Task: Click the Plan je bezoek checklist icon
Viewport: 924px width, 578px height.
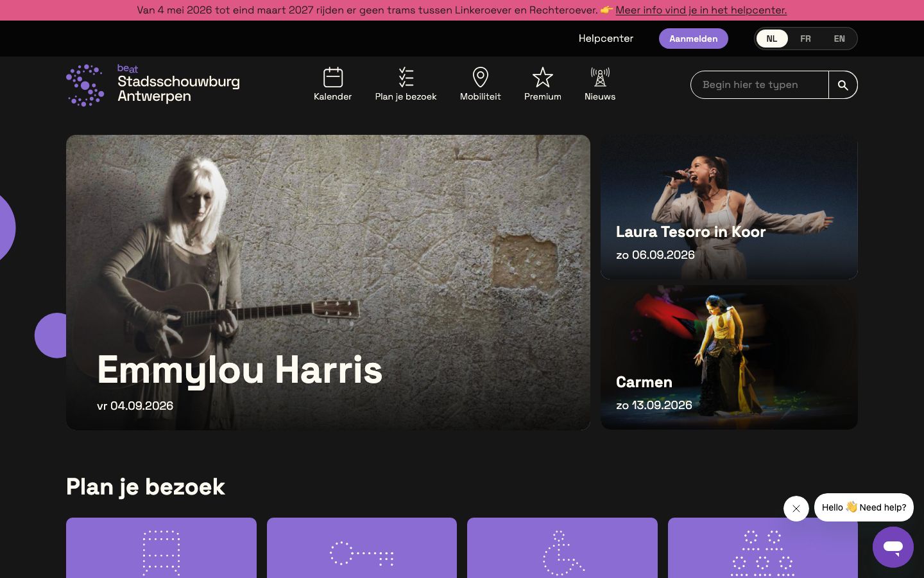Action: coord(406,77)
